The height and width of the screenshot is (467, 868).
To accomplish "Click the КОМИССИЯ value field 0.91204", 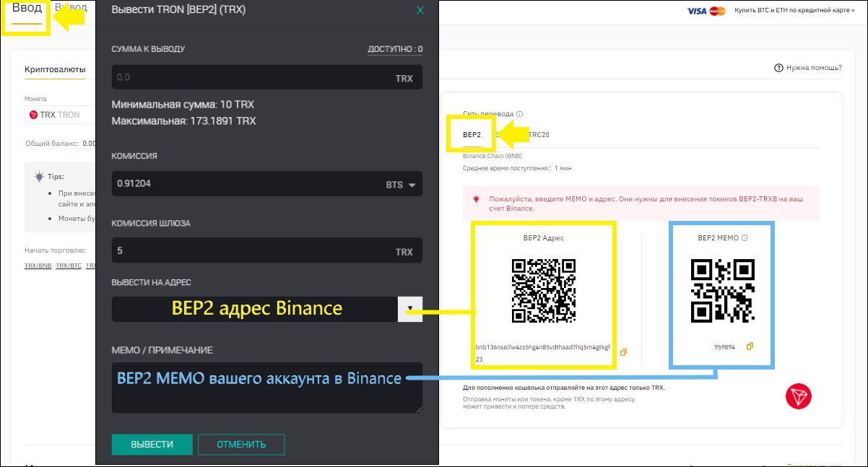I will coord(267,183).
